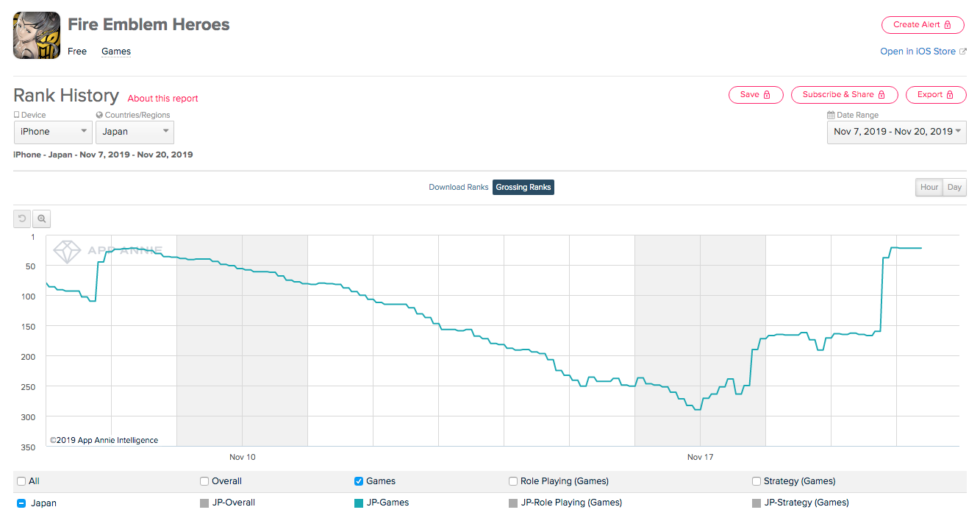Viewport: 980px width, 532px height.
Task: Select the Grossing Ranks tab
Action: click(523, 188)
